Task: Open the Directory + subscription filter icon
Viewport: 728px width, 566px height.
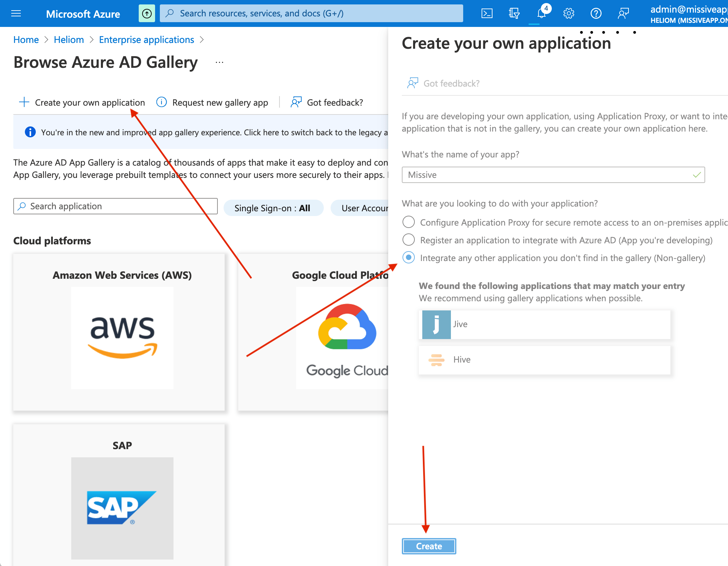Action: [514, 14]
